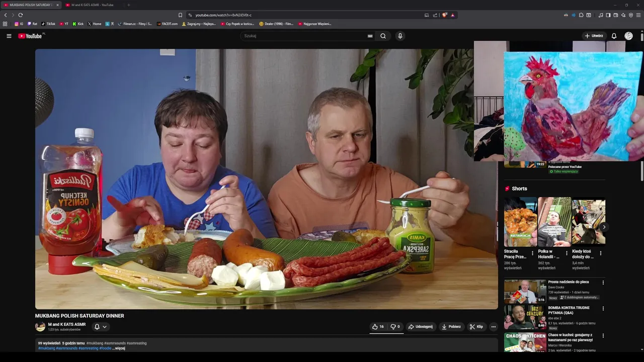Click the Klip clip button

[x=476, y=327]
